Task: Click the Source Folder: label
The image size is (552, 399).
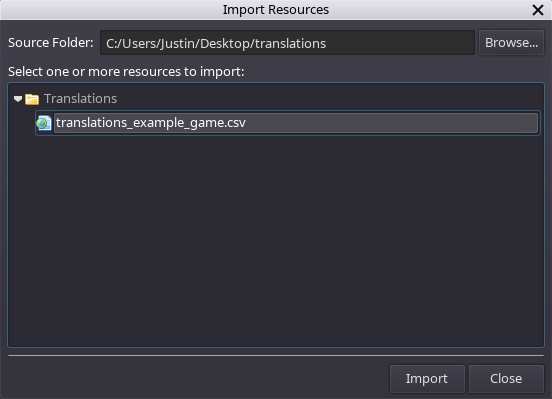Action: (51, 43)
